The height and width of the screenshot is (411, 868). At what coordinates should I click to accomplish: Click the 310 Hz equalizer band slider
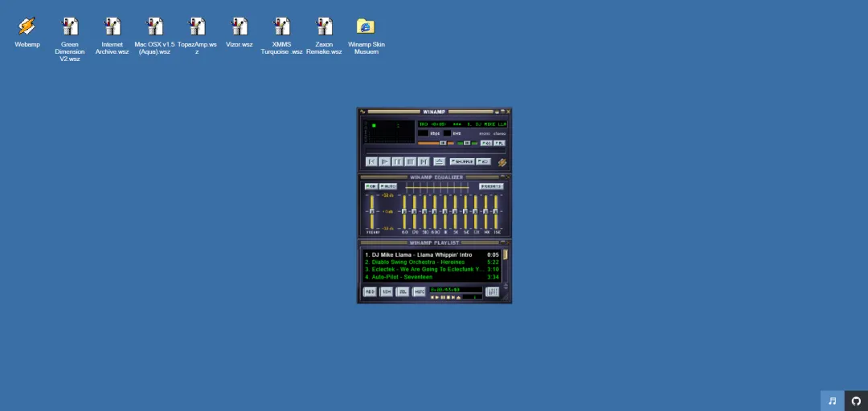(424, 211)
